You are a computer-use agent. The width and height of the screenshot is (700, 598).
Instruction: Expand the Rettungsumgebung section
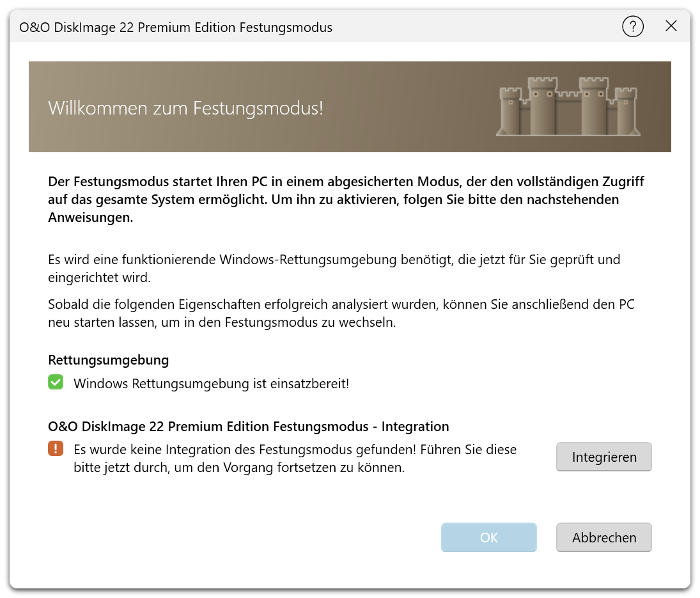107,360
